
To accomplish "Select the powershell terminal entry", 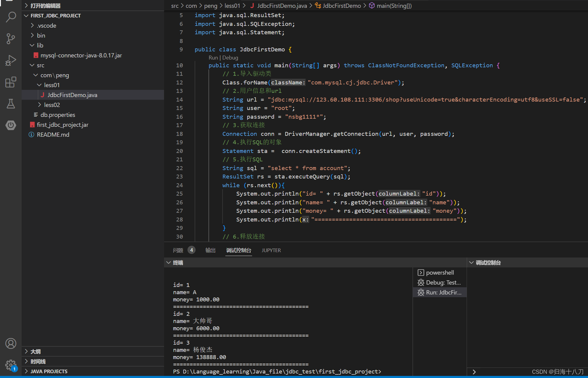I will coord(440,273).
